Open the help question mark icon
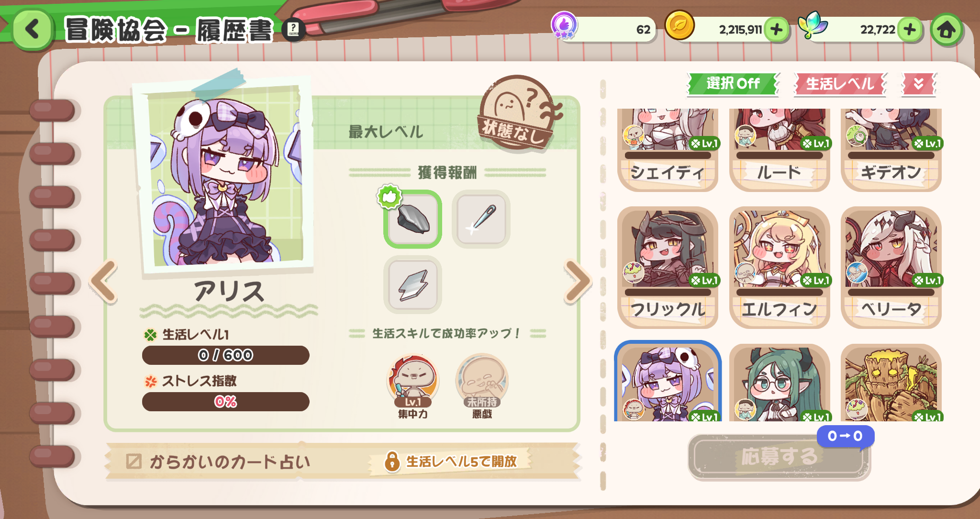 click(293, 30)
